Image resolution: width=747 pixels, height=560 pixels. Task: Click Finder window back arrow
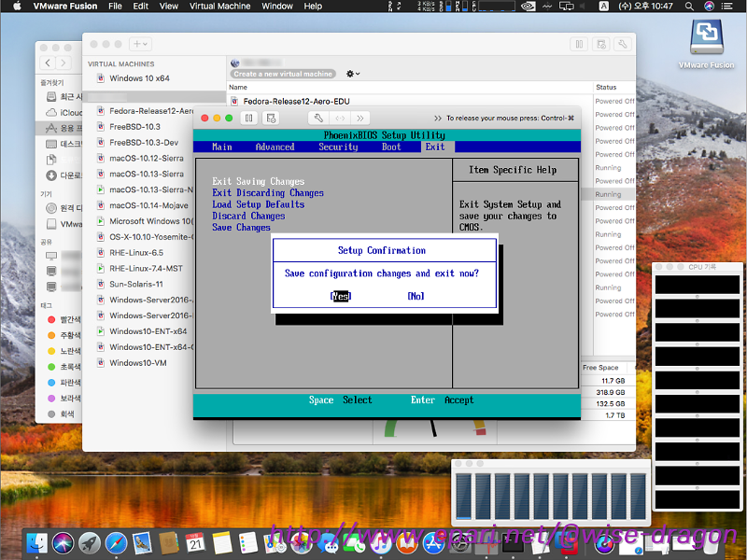(x=48, y=63)
